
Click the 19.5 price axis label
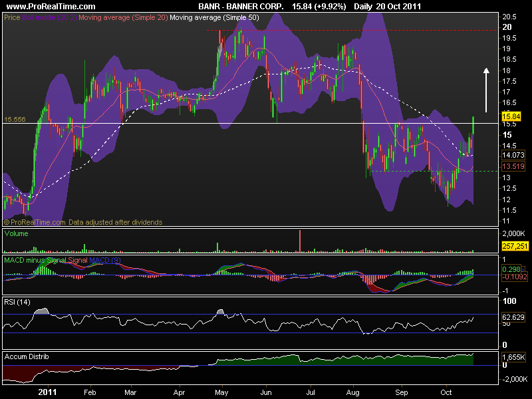pyautogui.click(x=509, y=38)
